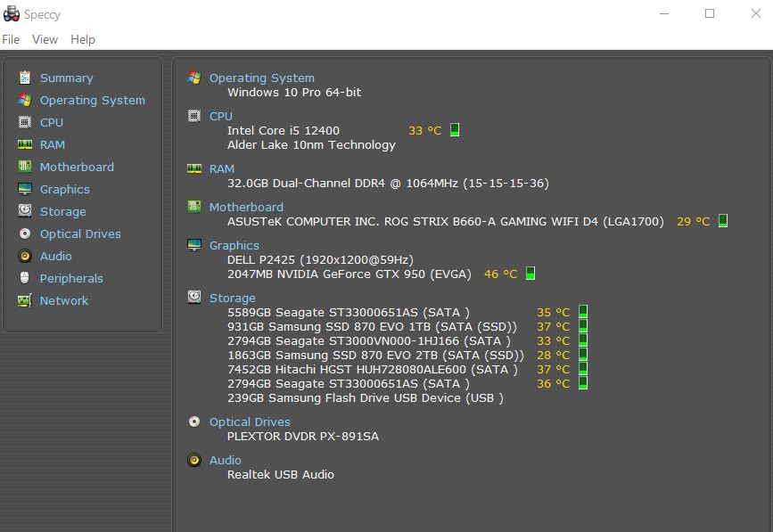This screenshot has height=532, width=773.
Task: Go to the RAM section in the sidebar
Action: (53, 144)
